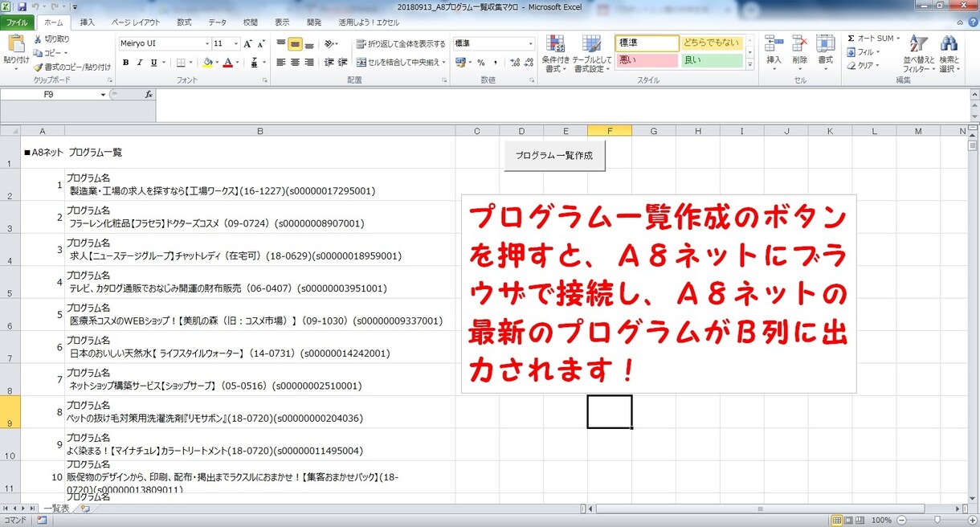Switch to the Formulas (数式) tab
The width and height of the screenshot is (980, 527).
pos(184,22)
